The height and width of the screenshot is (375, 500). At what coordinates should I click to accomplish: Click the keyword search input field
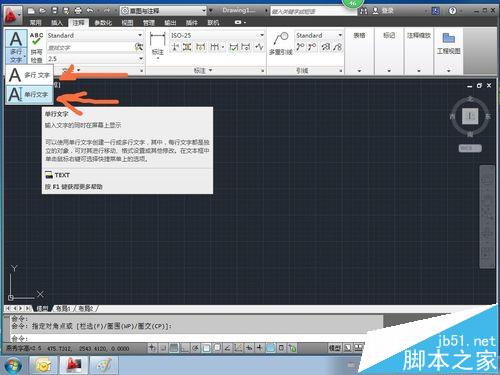coord(313,11)
